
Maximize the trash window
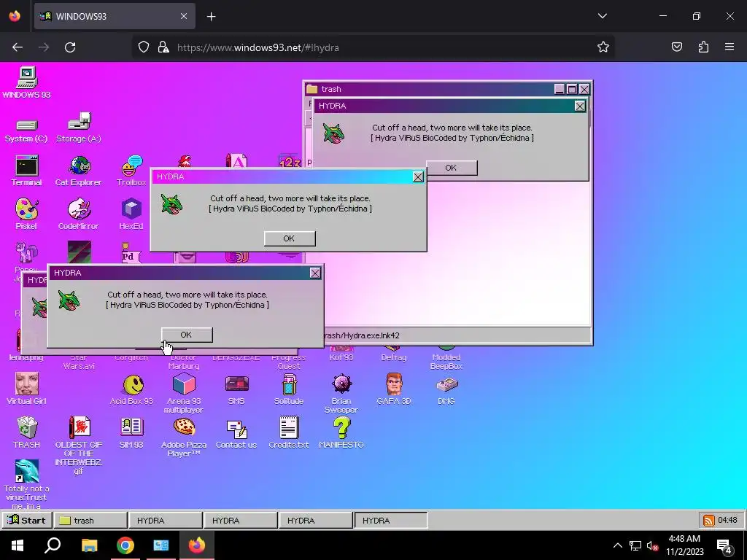[572, 89]
